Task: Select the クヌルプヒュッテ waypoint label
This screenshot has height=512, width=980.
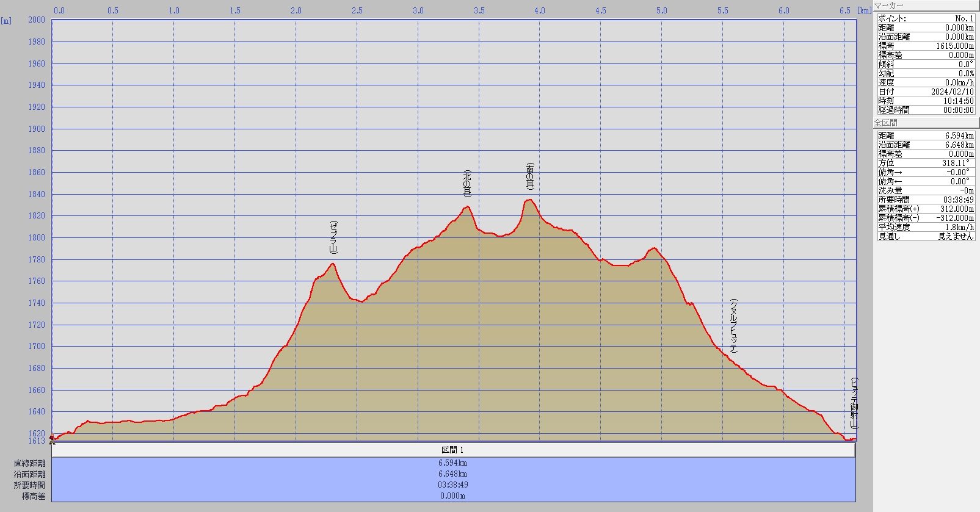Action: (x=733, y=326)
